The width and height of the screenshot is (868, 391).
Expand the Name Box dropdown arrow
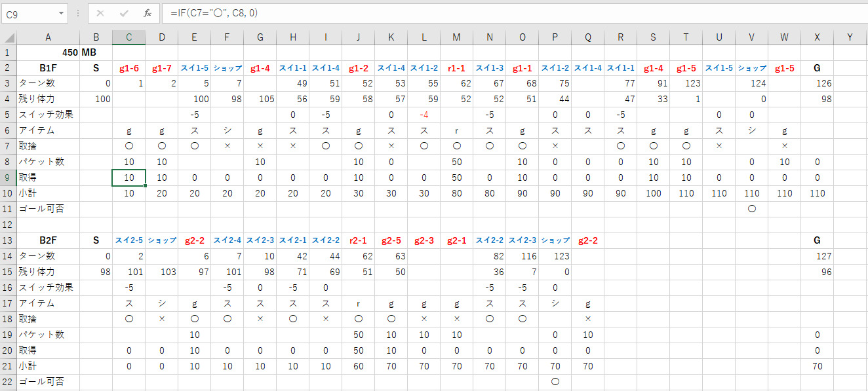tap(61, 13)
